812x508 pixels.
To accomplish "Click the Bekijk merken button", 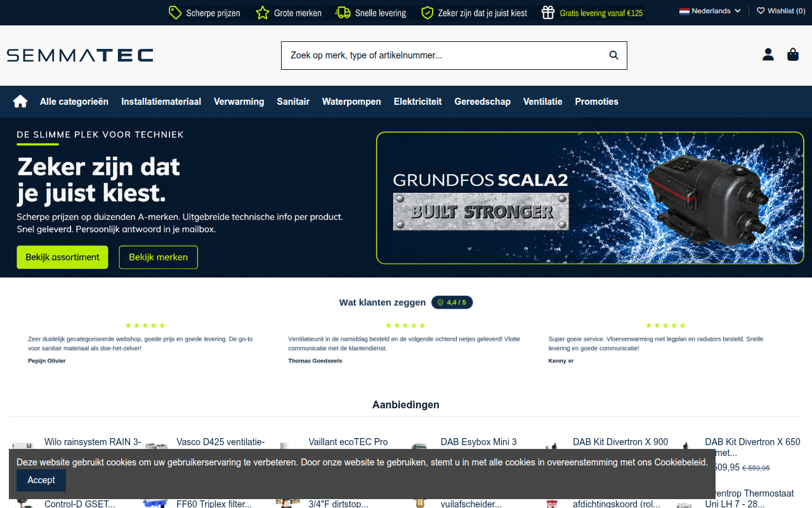I will coord(159,257).
